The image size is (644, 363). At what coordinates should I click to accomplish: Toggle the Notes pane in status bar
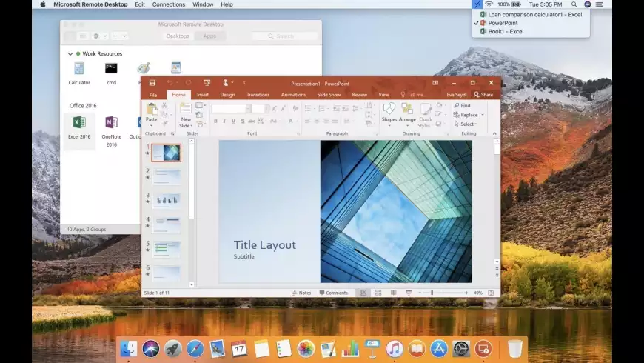[x=301, y=293]
